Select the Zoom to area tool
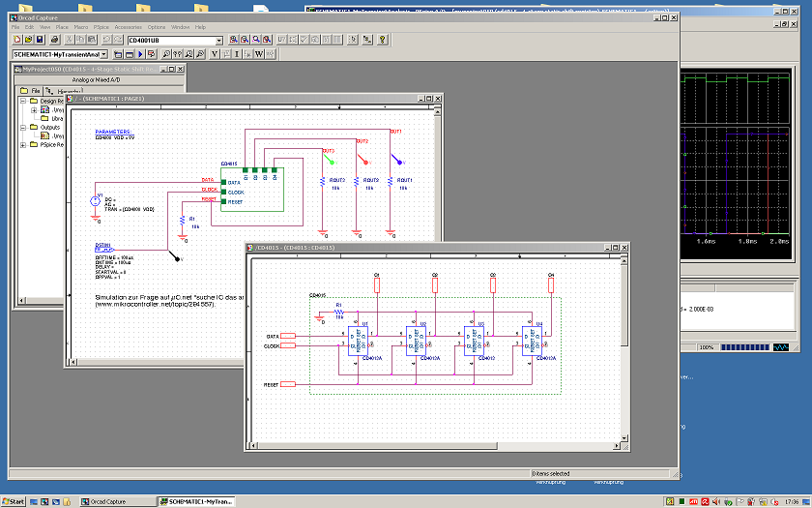This screenshot has width=812, height=508. tap(256, 40)
